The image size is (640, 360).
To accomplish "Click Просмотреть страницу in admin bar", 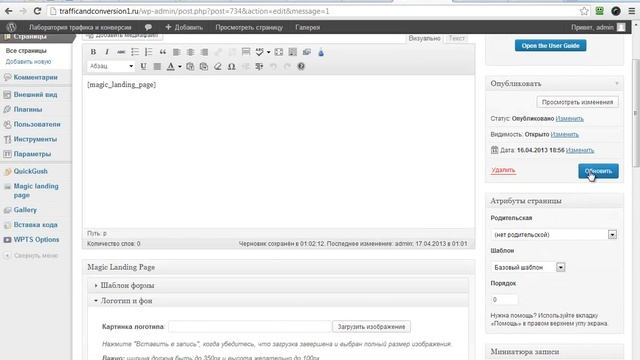I will pyautogui.click(x=249, y=27).
